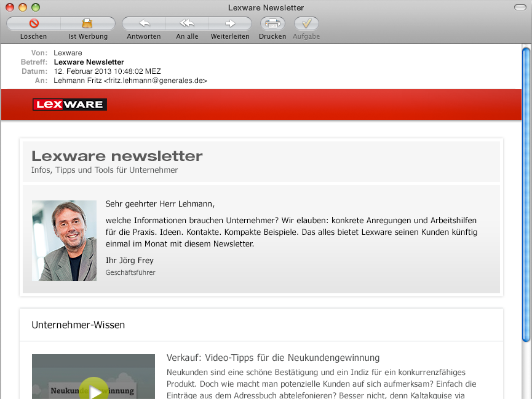
Task: Click the green zoom window button
Action: click(x=36, y=7)
